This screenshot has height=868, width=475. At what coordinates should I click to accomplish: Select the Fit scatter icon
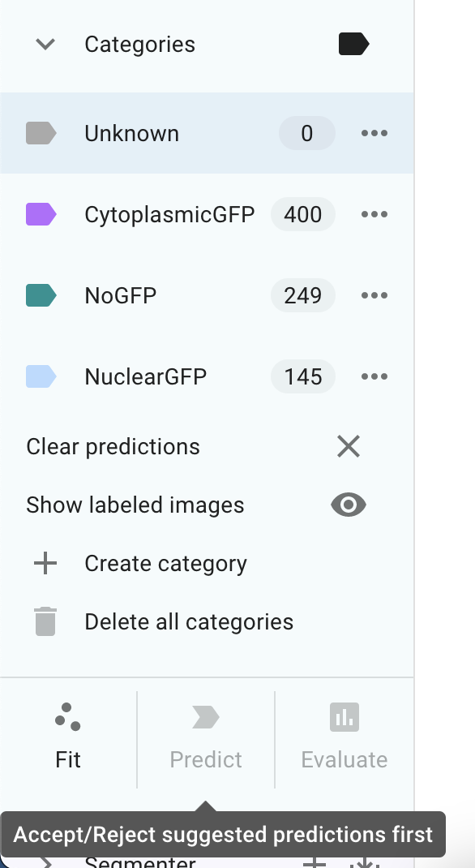[68, 717]
